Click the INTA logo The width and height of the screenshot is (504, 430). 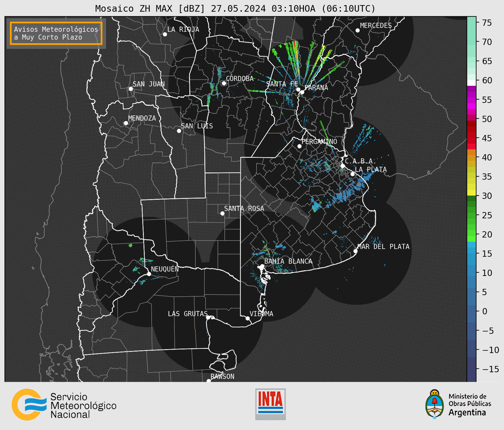[x=270, y=404]
